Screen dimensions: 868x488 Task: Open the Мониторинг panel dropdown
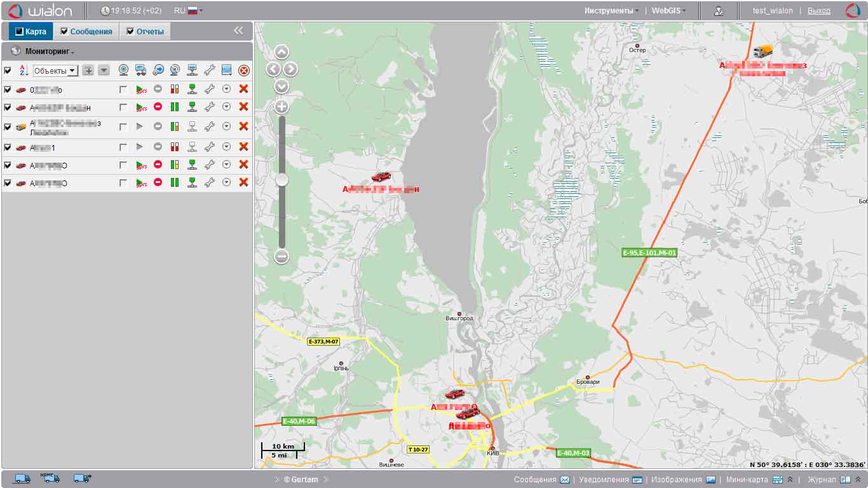50,51
